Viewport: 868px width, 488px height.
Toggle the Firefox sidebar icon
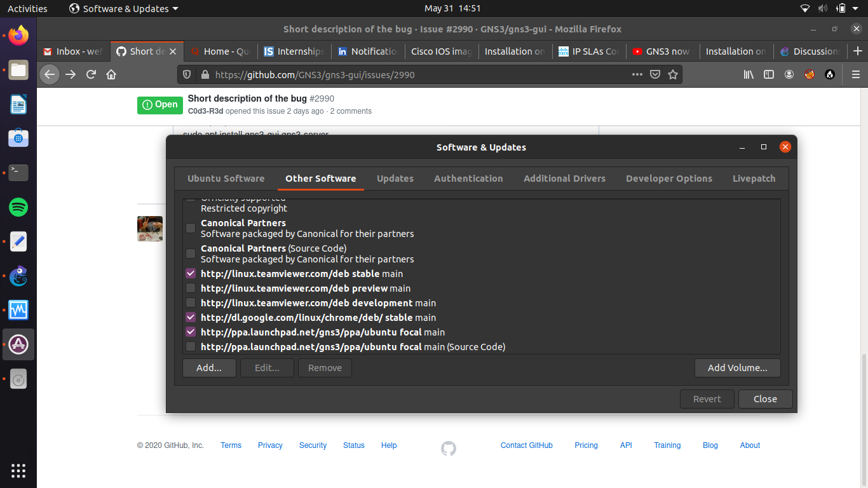click(769, 74)
